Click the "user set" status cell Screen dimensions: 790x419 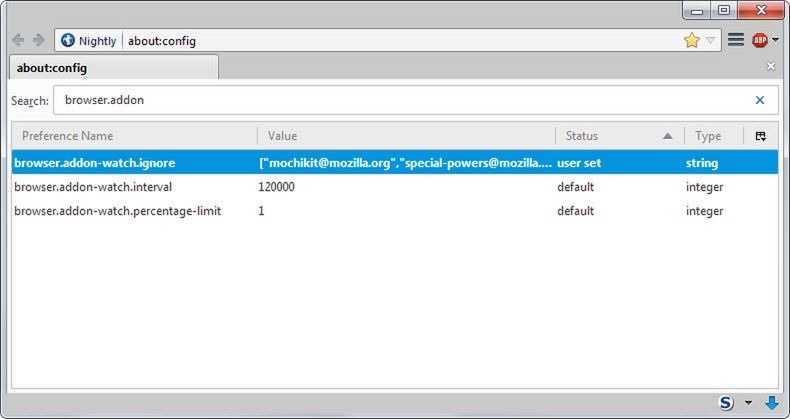click(579, 163)
